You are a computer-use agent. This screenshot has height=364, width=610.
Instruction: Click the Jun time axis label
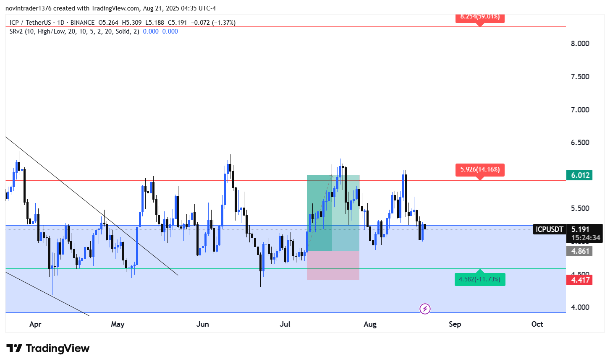(x=202, y=324)
